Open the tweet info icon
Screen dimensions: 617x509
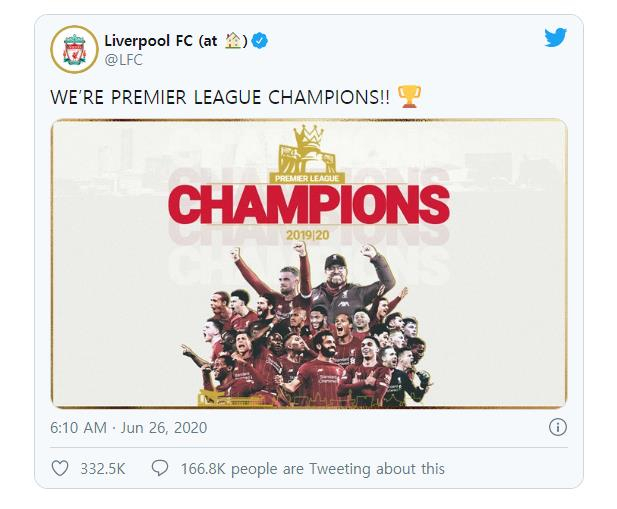point(558,427)
